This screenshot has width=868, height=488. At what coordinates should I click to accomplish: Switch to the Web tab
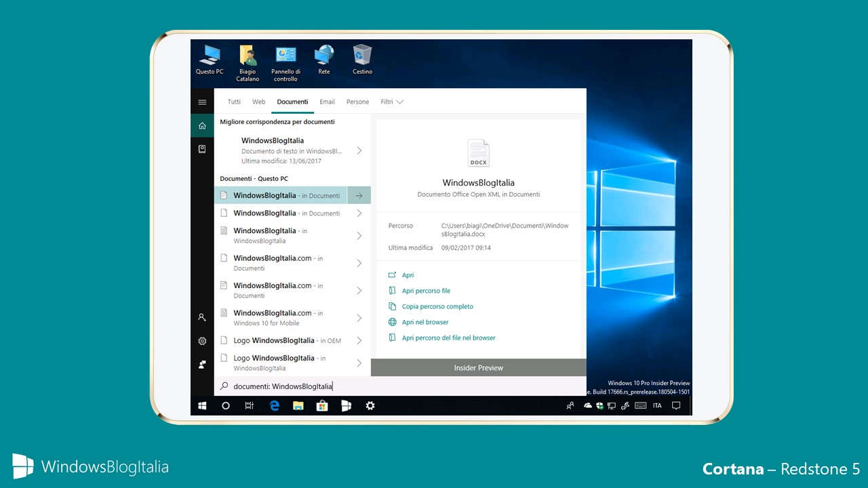pyautogui.click(x=258, y=102)
